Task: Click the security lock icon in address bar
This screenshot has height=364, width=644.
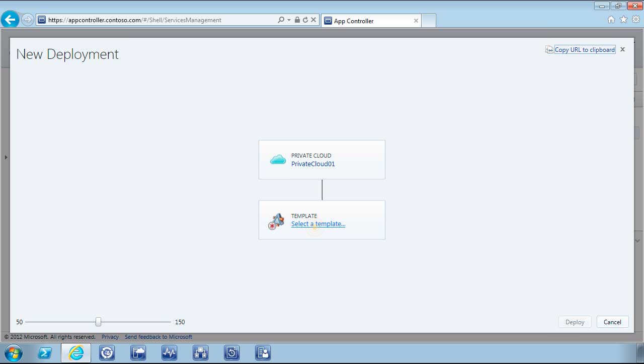Action: pos(297,20)
